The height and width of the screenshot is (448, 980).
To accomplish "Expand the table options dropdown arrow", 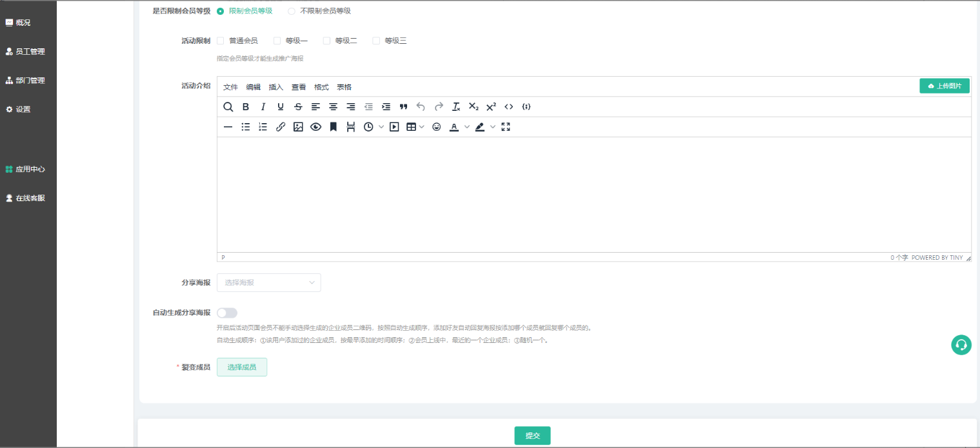I will click(422, 127).
